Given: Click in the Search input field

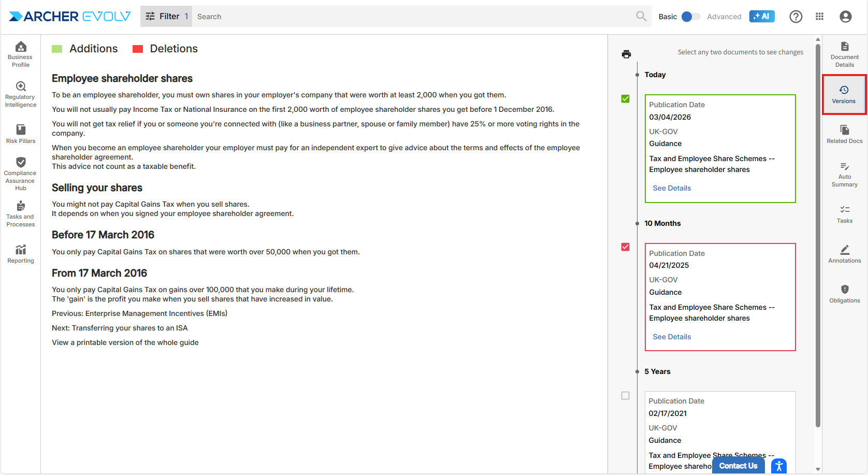Looking at the screenshot, I should click(x=414, y=17).
